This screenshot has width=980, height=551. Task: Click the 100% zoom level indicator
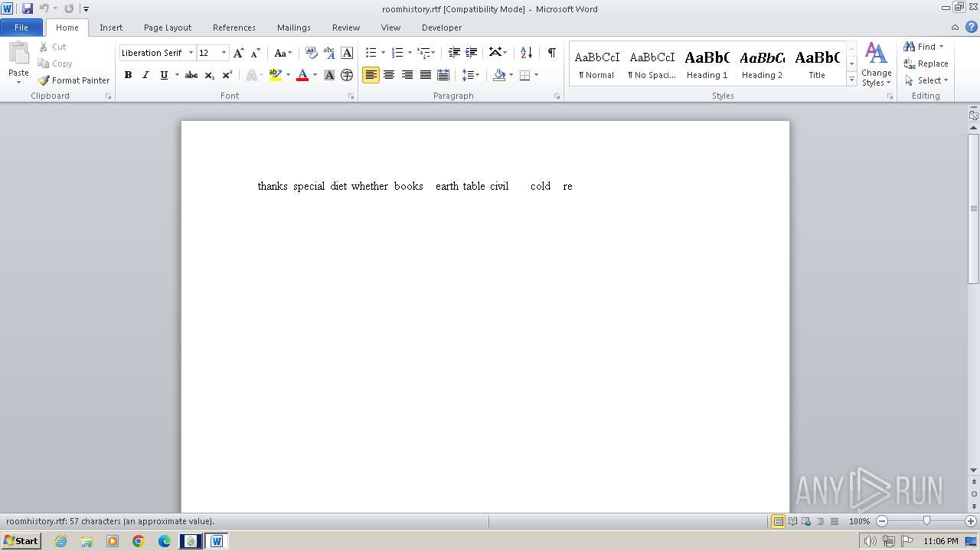(859, 521)
